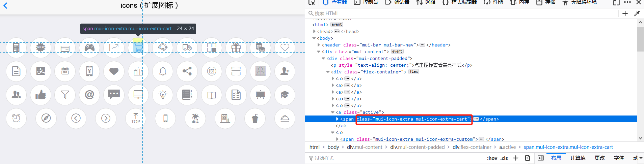Click the chat bubble icon
The height and width of the screenshot is (164, 644).
(x=114, y=95)
